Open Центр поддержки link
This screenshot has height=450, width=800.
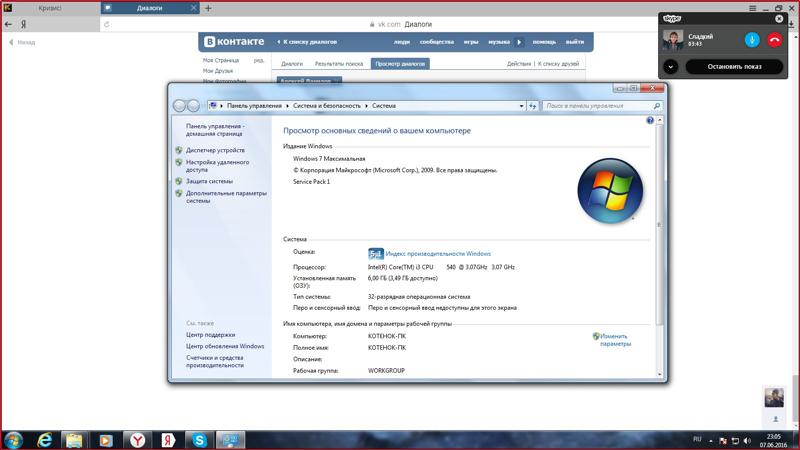point(210,335)
